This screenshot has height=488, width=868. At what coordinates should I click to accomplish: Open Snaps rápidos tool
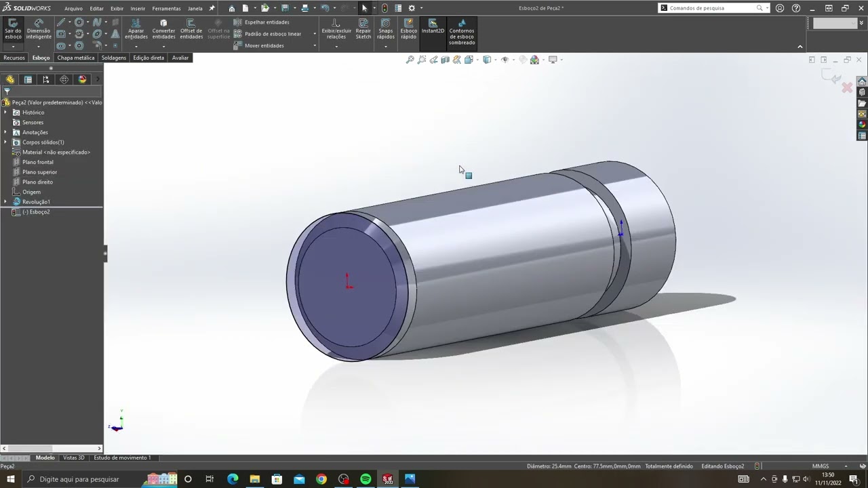pos(386,29)
